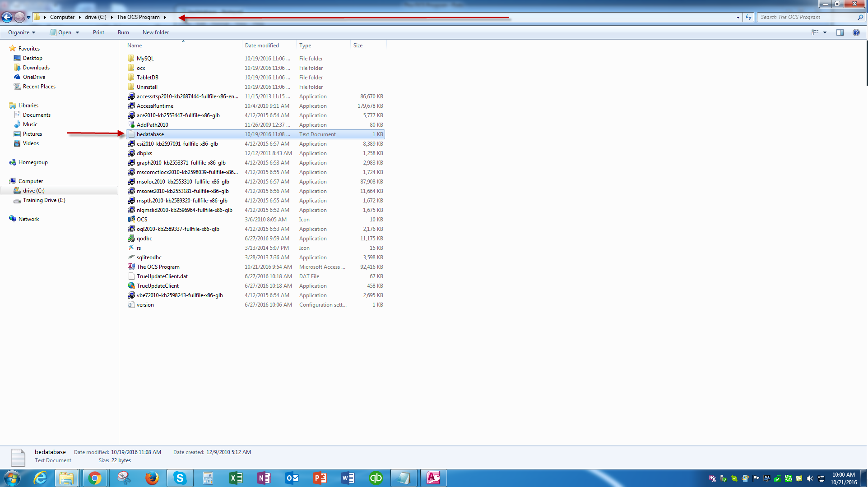This screenshot has width=868, height=487.
Task: Sort by the Name column header
Action: click(183, 46)
